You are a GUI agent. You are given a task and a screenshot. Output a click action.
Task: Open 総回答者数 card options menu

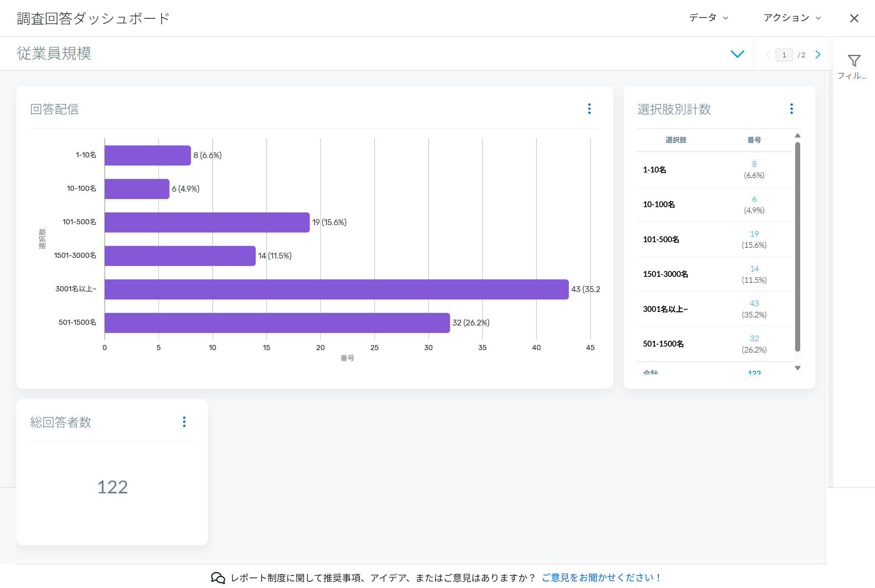[x=184, y=422]
